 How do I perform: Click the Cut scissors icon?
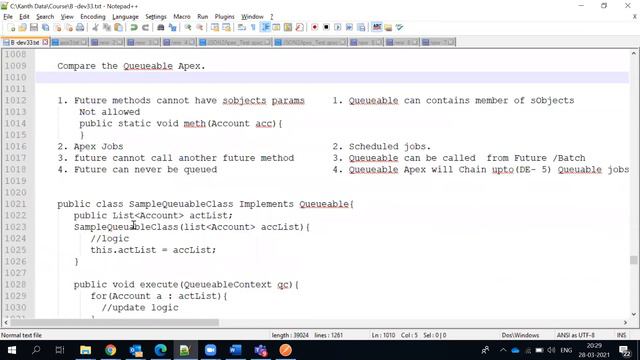click(95, 27)
